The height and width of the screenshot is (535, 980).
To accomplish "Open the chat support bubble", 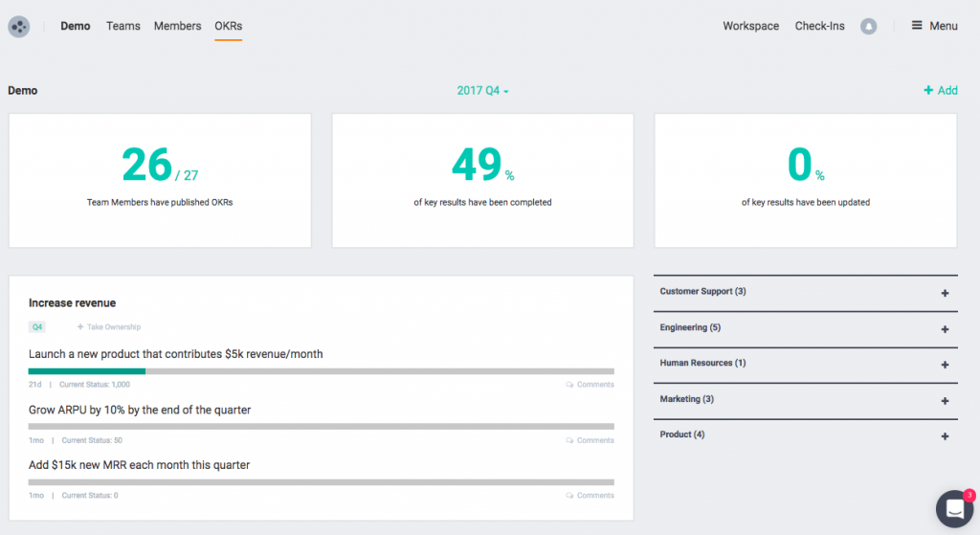I will tap(954, 509).
